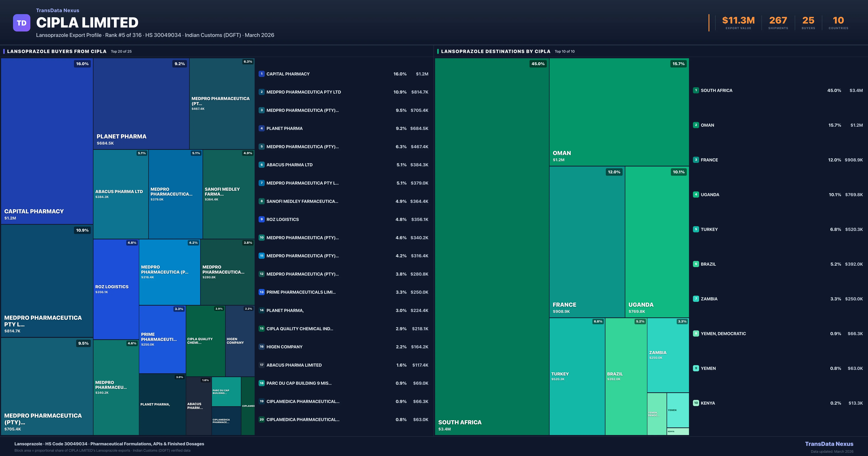The height and width of the screenshot is (456, 868).
Task: Click rank badge 10 beside Kenya
Action: [x=696, y=403]
